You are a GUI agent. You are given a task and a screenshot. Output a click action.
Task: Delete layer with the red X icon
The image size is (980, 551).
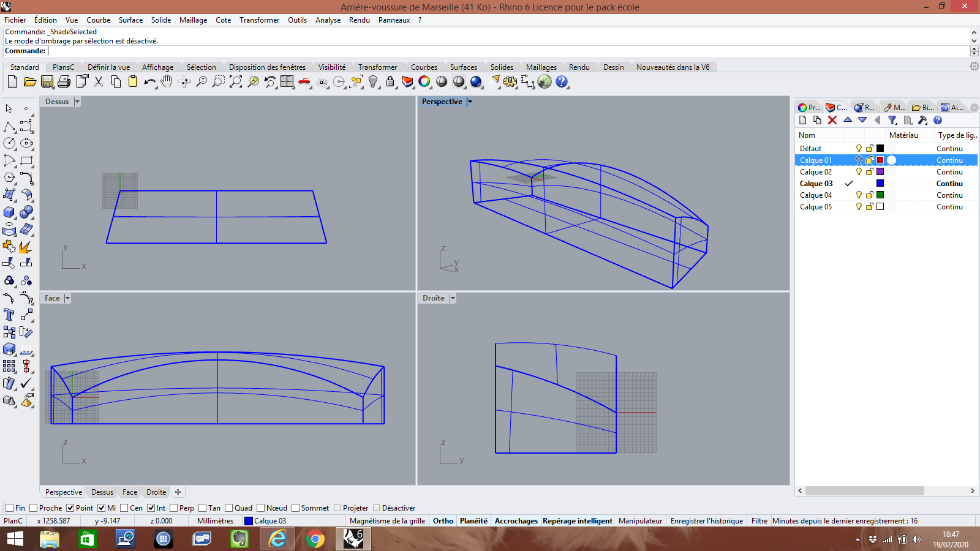[x=832, y=121]
